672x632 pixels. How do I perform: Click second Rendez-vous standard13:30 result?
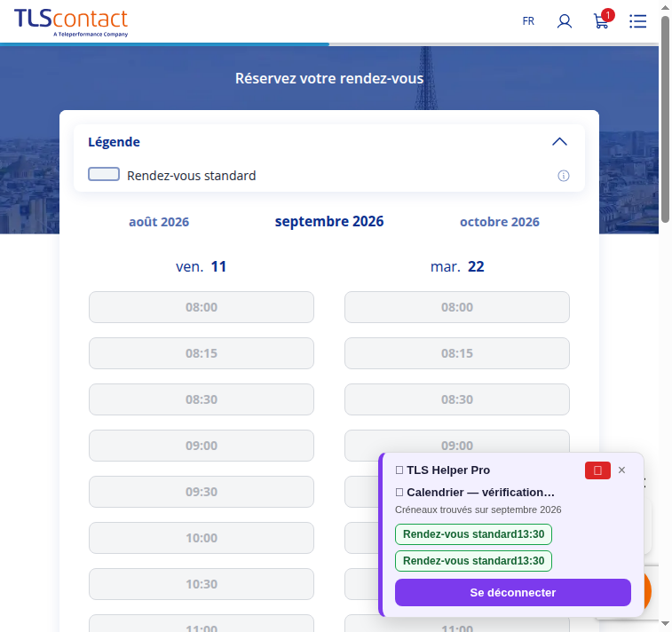pos(473,561)
